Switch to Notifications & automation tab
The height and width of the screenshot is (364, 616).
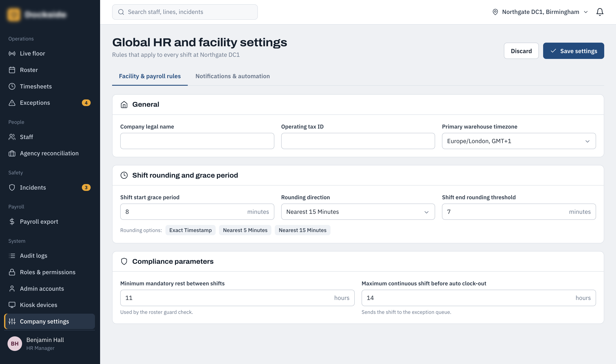tap(233, 76)
